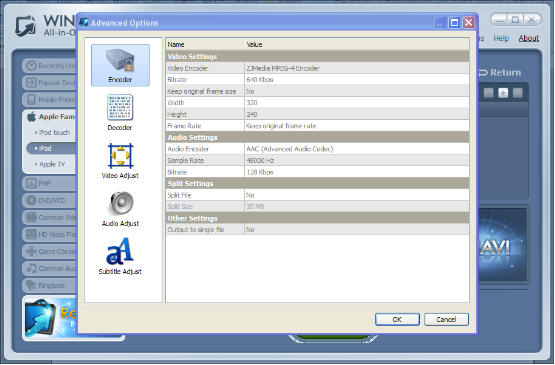Close the Advanced Options dialog

(x=469, y=23)
